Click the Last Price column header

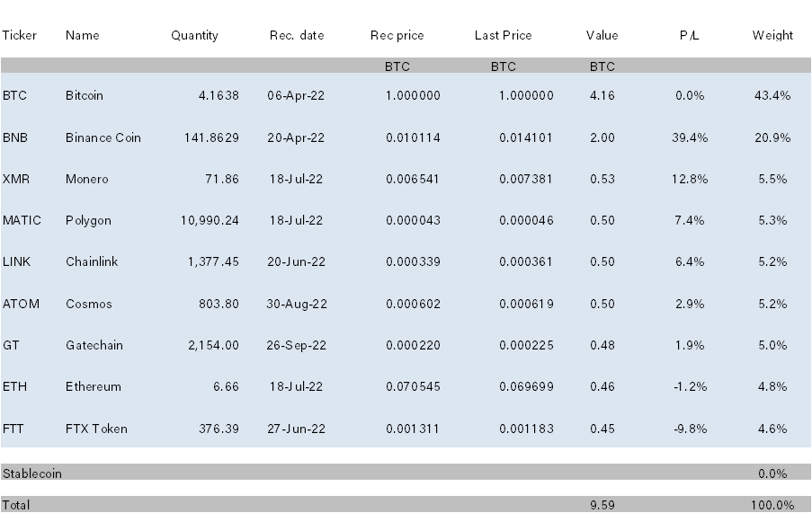504,35
